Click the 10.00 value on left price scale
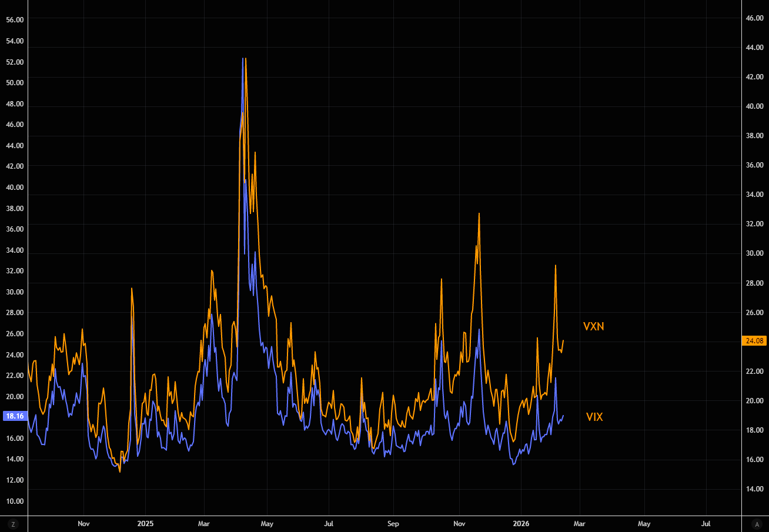 click(x=15, y=501)
